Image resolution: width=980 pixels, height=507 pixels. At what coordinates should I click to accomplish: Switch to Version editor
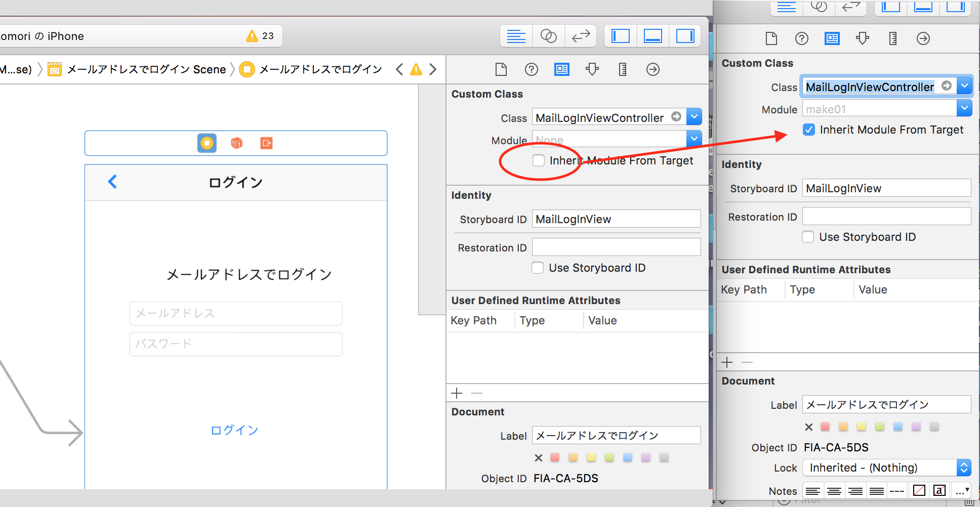tap(581, 36)
